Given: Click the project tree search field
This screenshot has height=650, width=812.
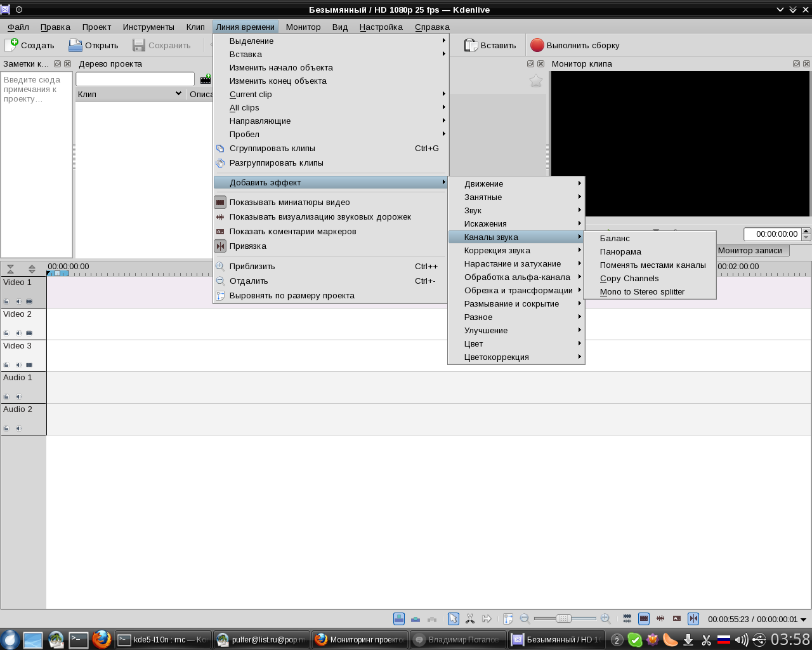Looking at the screenshot, I should point(135,79).
